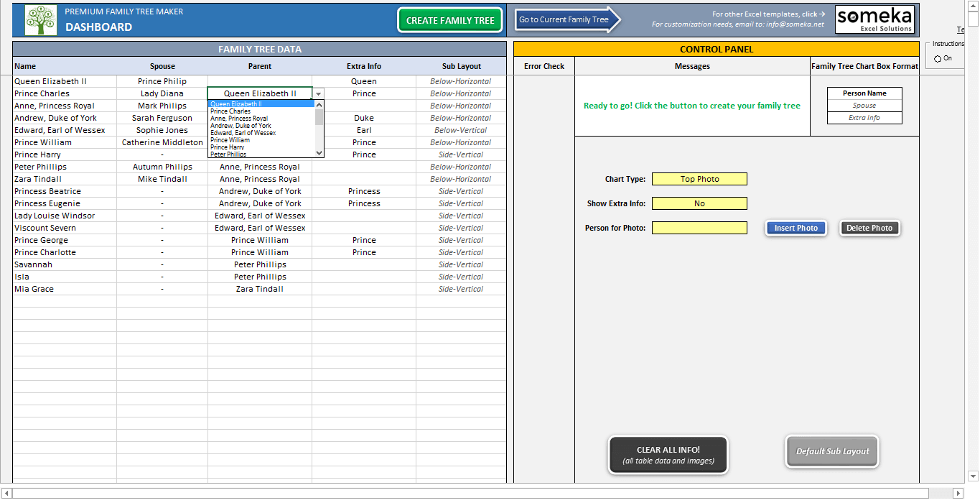Click the Extra Info column header

click(364, 66)
